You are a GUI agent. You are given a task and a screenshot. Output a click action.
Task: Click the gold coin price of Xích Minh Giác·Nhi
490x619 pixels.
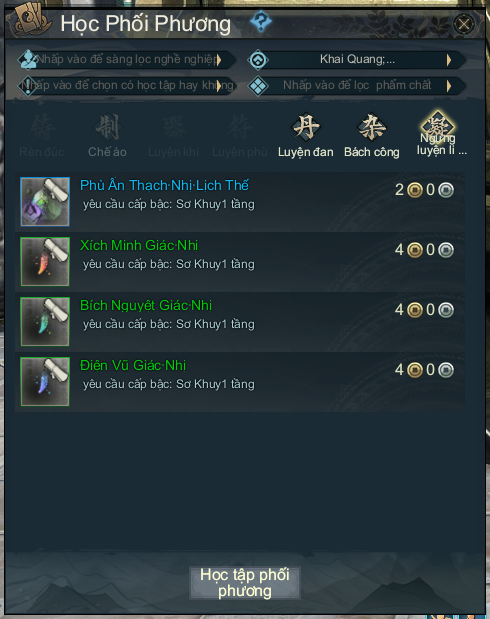click(409, 250)
